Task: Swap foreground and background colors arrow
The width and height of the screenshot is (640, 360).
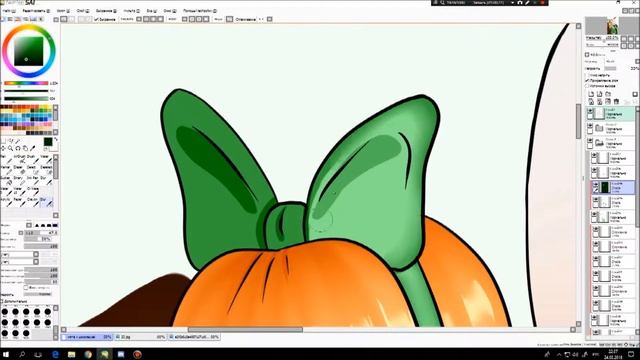Action: click(56, 140)
